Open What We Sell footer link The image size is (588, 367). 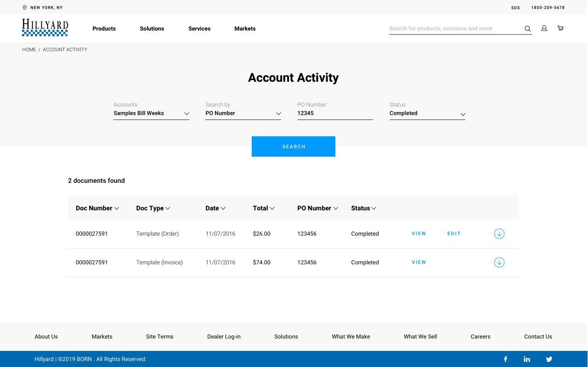420,337
